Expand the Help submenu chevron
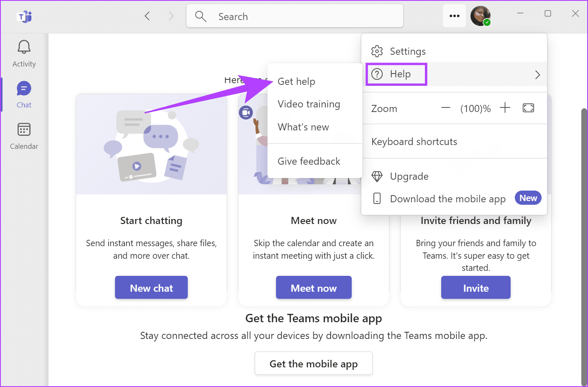This screenshot has width=588, height=387. (x=538, y=75)
